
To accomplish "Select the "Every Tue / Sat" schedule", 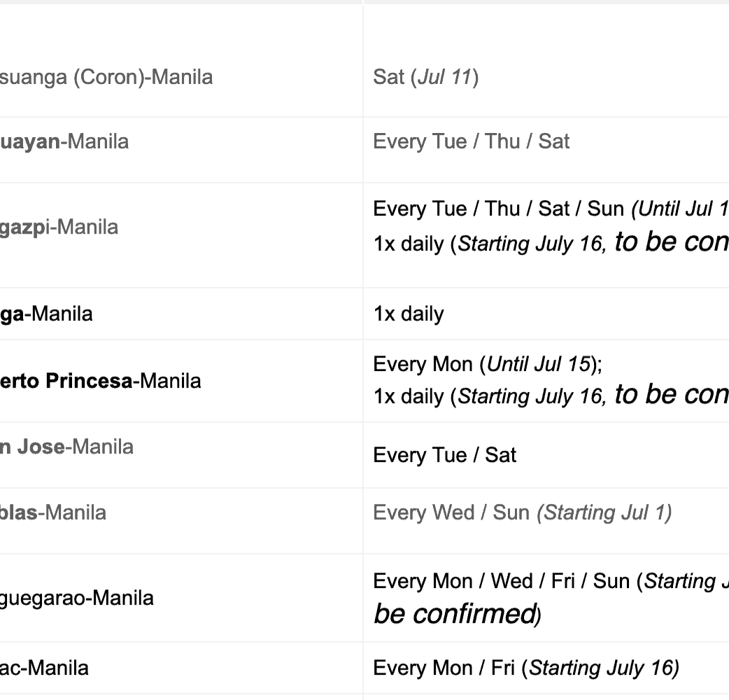I will [x=445, y=455].
